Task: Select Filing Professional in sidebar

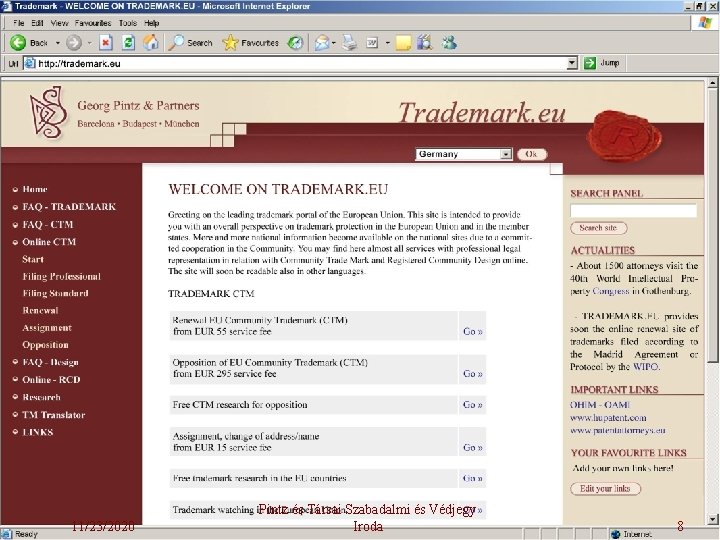Action: click(x=62, y=276)
